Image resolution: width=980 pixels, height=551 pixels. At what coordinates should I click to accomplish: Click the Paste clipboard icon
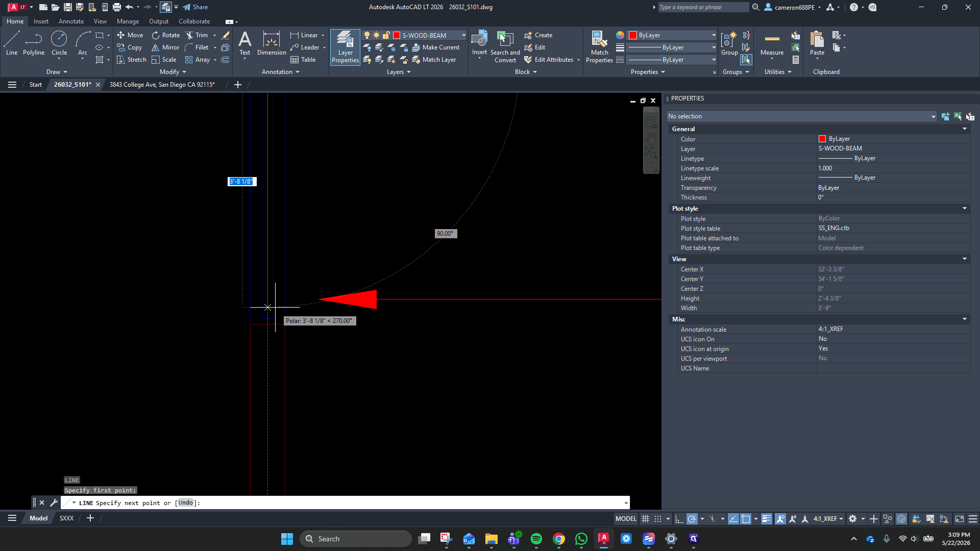[x=817, y=43]
